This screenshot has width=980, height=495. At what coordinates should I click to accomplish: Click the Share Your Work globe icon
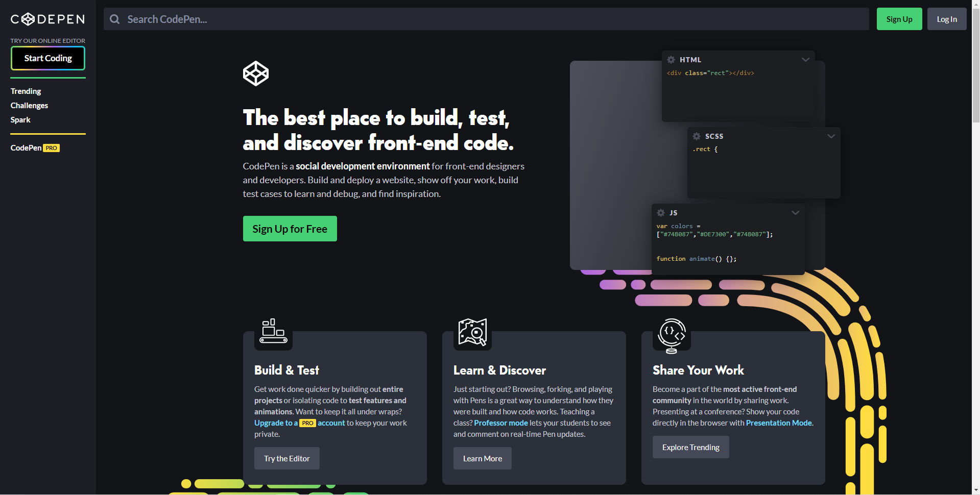coord(672,336)
